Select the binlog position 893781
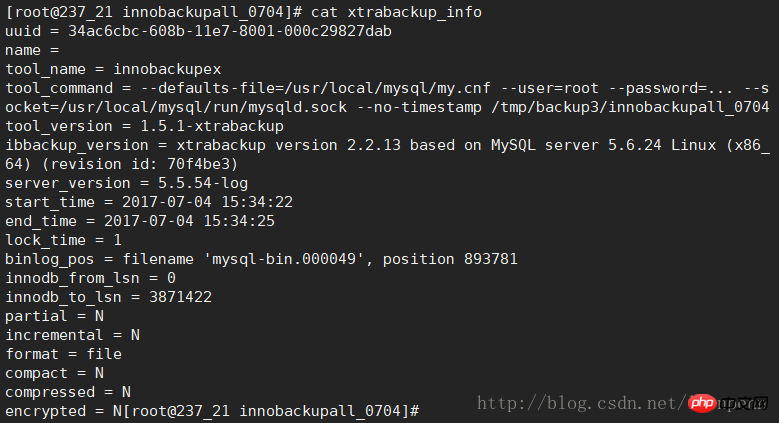 490,259
